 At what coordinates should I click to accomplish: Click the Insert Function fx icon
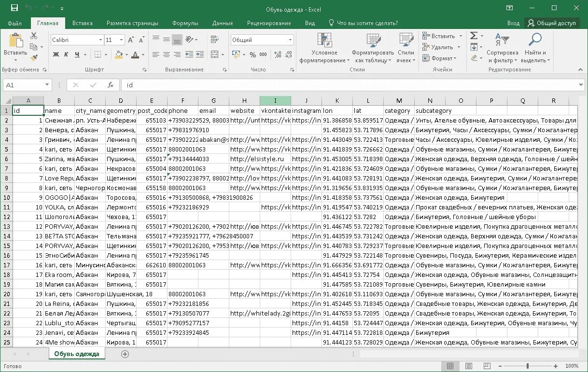click(x=110, y=85)
